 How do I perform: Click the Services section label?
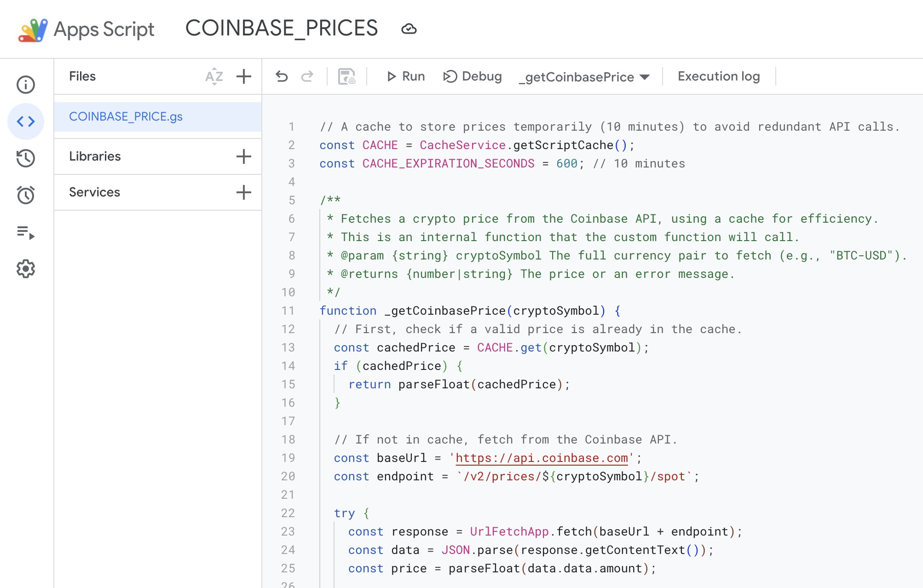coord(94,192)
